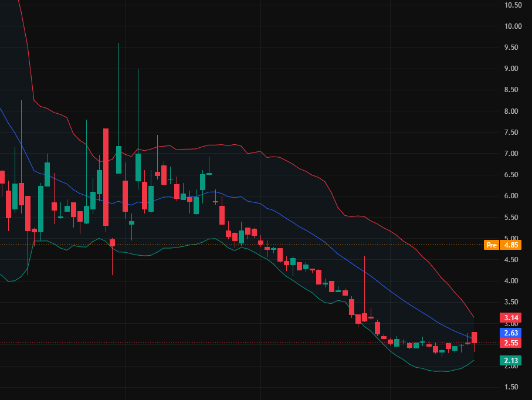
Task: Click the green 2.13 lower band value
Action: (x=511, y=361)
